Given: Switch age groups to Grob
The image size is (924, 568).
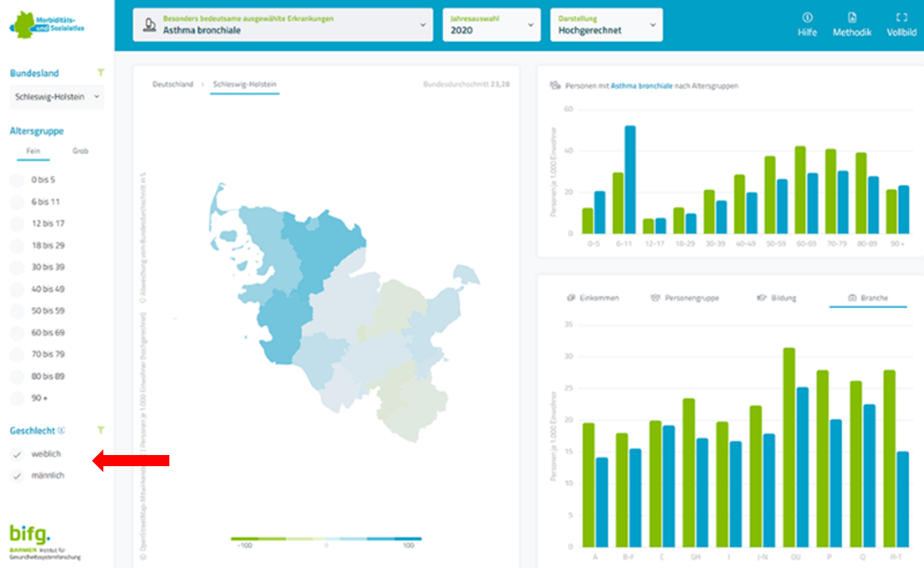Looking at the screenshot, I should pos(80,150).
